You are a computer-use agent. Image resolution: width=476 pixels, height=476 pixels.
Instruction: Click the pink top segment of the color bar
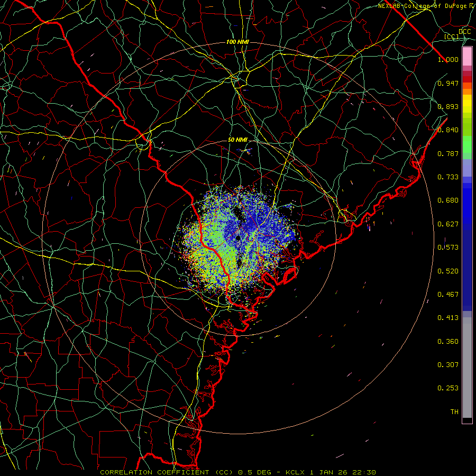467,57
